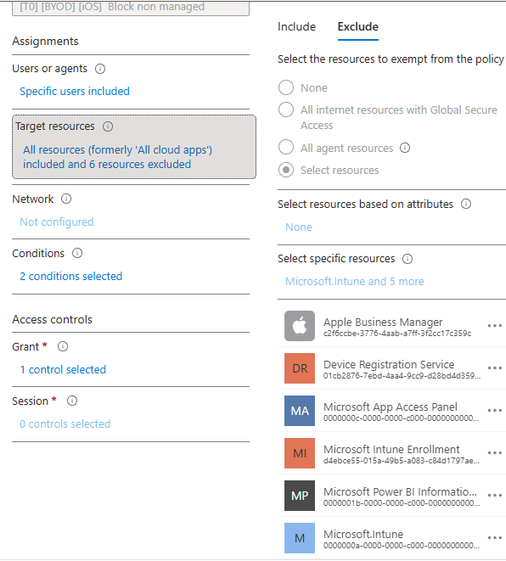Open the ellipsis menu for Apple Business Manager
Screen dimensions: 506x561
coord(495,326)
